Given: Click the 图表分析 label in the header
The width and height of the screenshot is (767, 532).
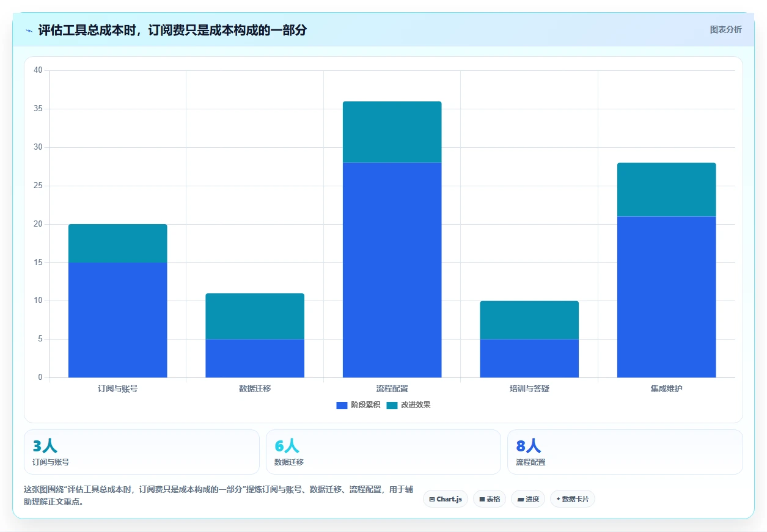Looking at the screenshot, I should pos(725,29).
